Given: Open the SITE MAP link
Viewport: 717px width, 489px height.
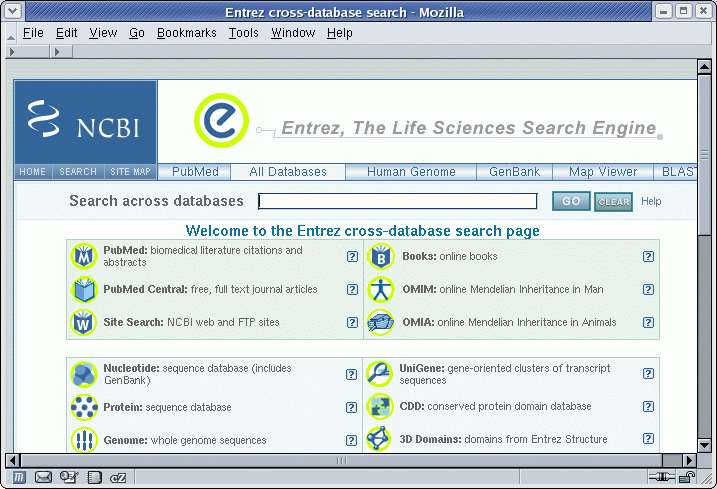Looking at the screenshot, I should (x=130, y=172).
